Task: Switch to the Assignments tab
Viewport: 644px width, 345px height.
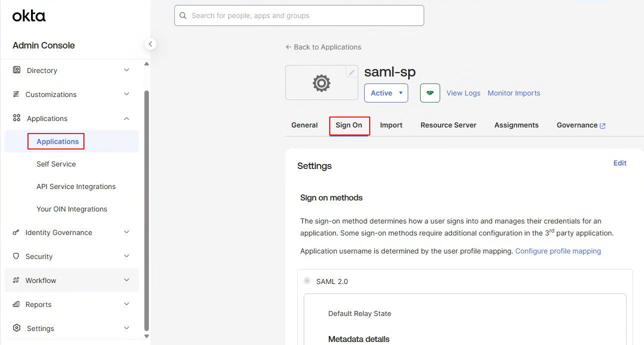Action: point(517,125)
